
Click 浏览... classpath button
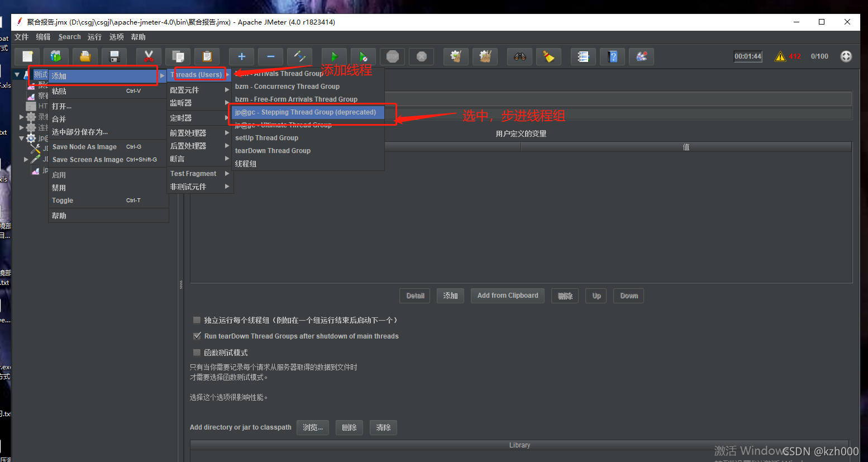[313, 427]
